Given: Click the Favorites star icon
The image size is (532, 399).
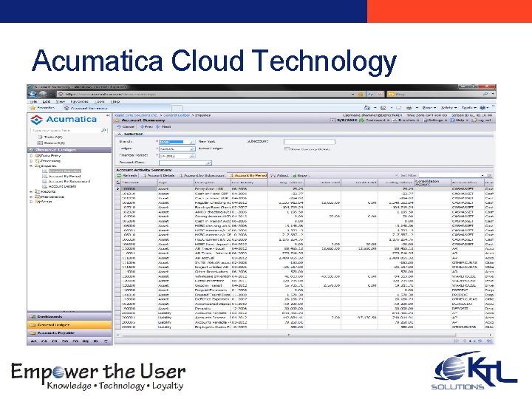Looking at the screenshot, I should tap(33, 108).
